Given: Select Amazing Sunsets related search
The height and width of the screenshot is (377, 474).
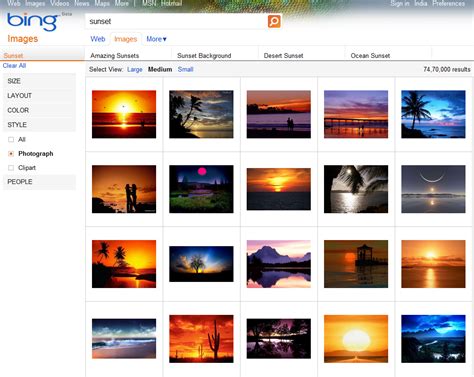Looking at the screenshot, I should click(115, 56).
